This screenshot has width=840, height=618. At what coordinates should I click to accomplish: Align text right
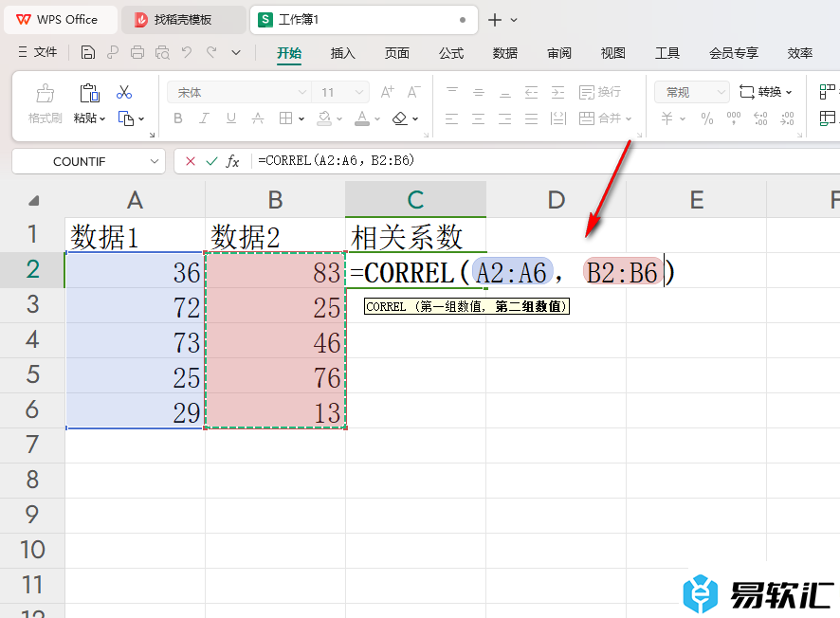pos(504,118)
